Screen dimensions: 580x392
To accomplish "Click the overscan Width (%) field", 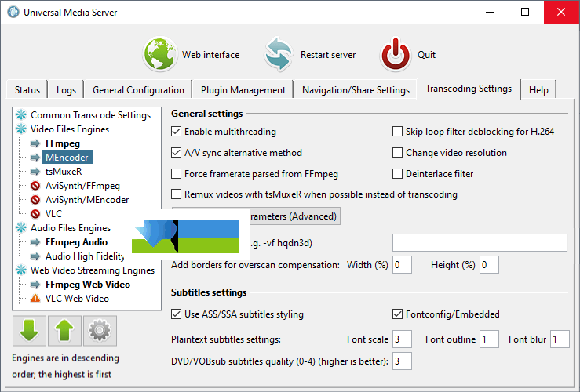I will [x=402, y=264].
